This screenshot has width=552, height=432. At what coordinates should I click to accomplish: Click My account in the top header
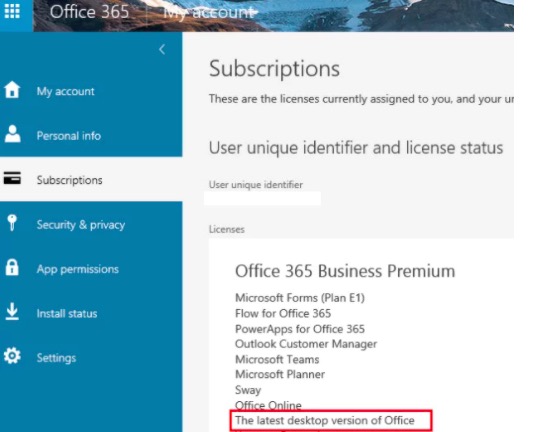pyautogui.click(x=209, y=13)
